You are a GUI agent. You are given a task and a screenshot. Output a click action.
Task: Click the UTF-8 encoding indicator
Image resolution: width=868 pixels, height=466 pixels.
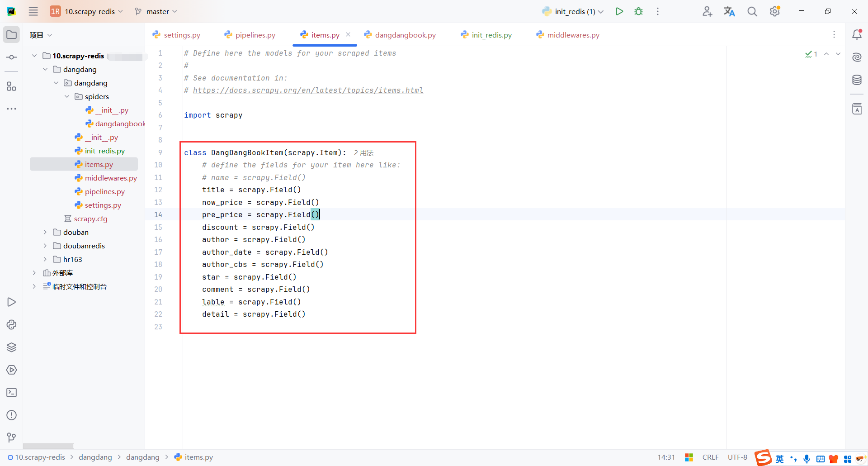point(737,457)
